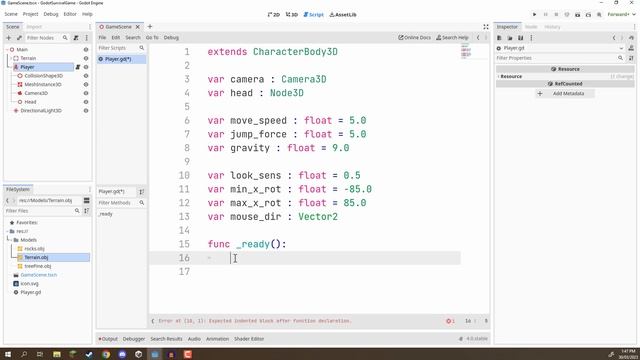Switch to the Import tab
The width and height of the screenshot is (640, 360).
(34, 27)
